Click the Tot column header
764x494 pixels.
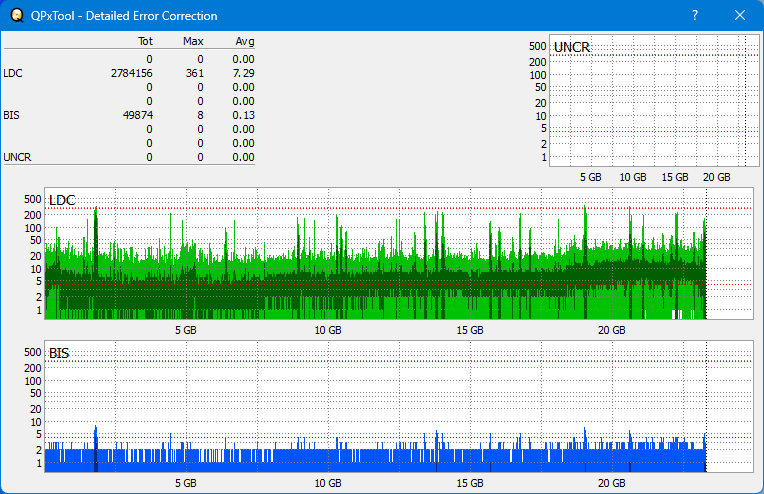(145, 41)
